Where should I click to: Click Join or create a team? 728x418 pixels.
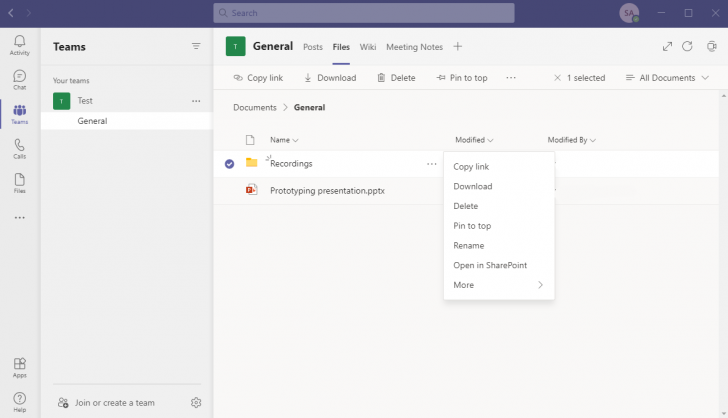106,403
